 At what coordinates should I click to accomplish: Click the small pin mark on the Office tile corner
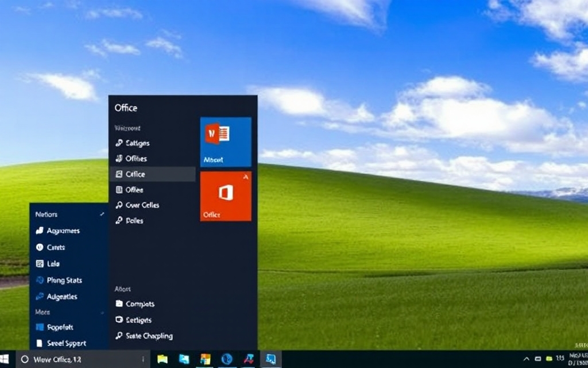pos(246,177)
